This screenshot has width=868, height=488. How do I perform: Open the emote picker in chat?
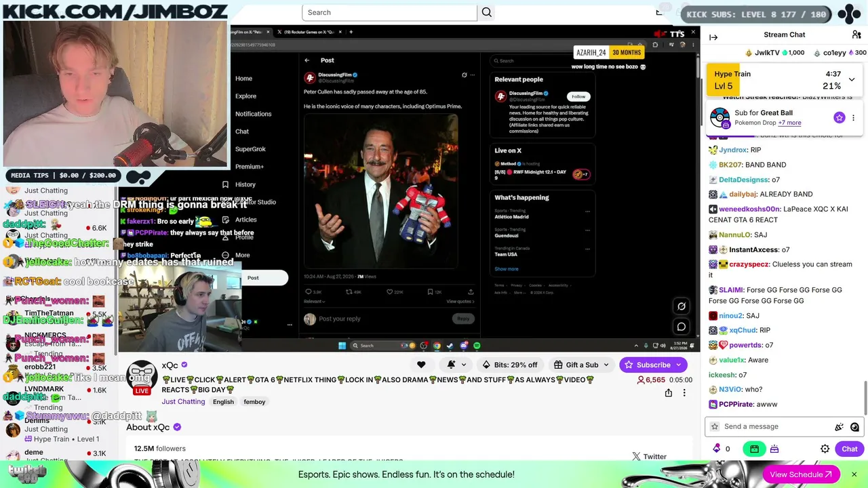[x=854, y=426]
